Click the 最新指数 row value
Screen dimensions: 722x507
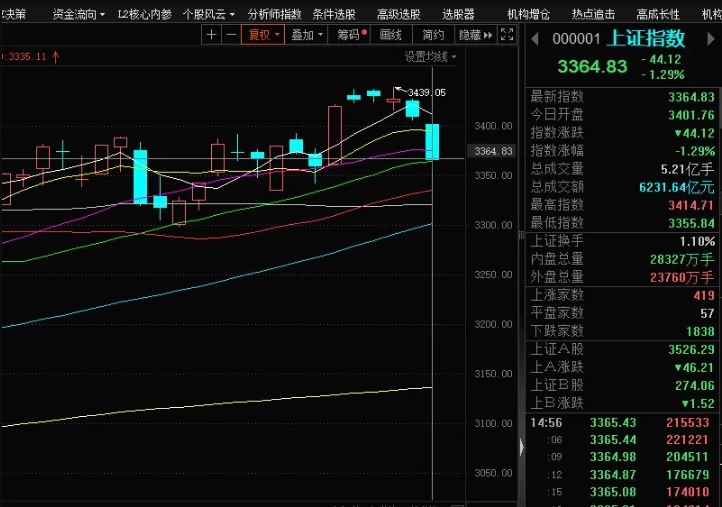[x=691, y=97]
